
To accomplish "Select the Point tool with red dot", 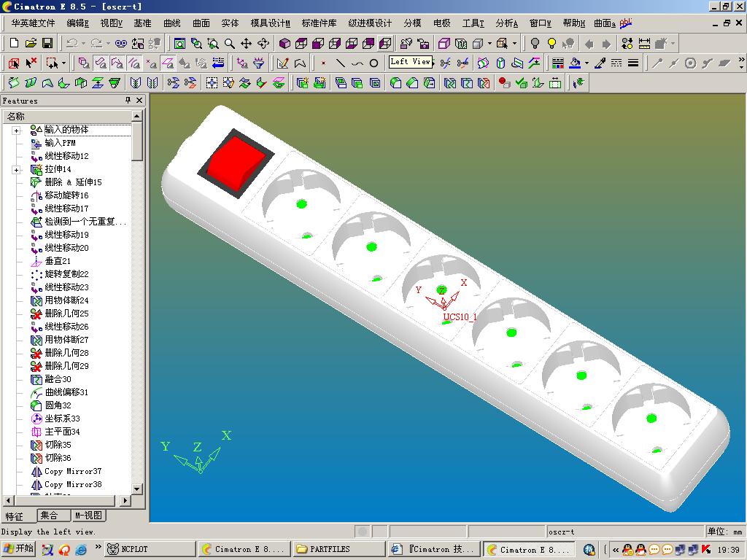I will point(323,63).
